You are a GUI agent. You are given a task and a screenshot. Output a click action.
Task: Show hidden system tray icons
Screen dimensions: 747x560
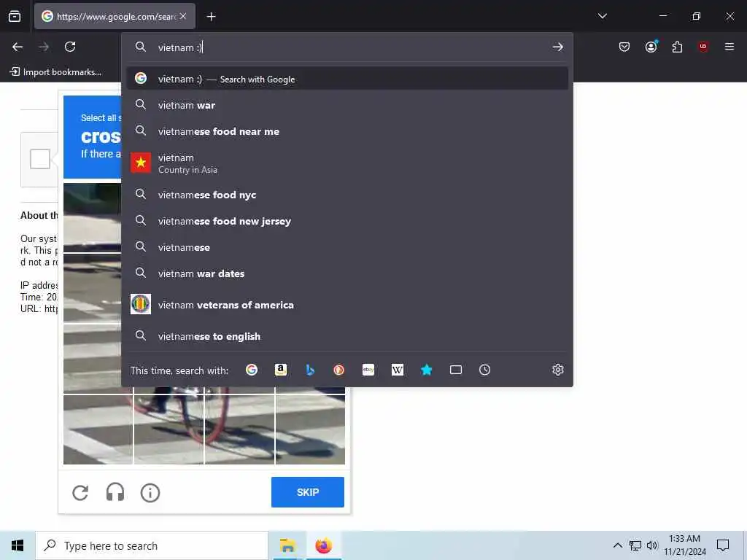[617, 545]
